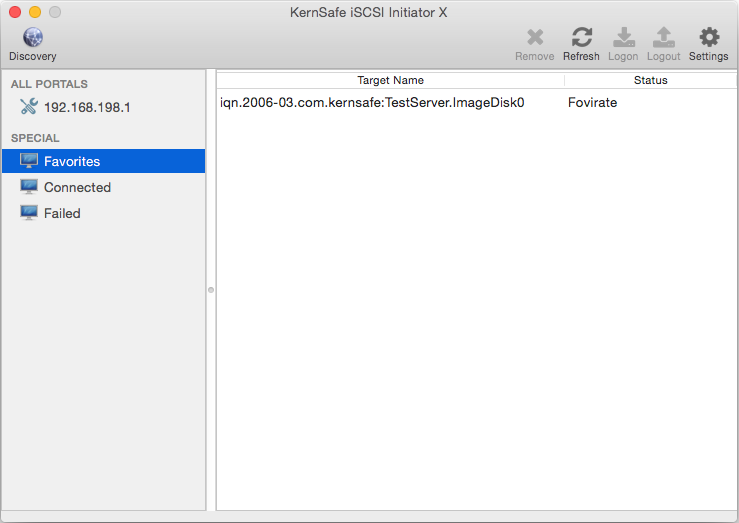Sort by Status column header
The height and width of the screenshot is (523, 739).
point(650,80)
